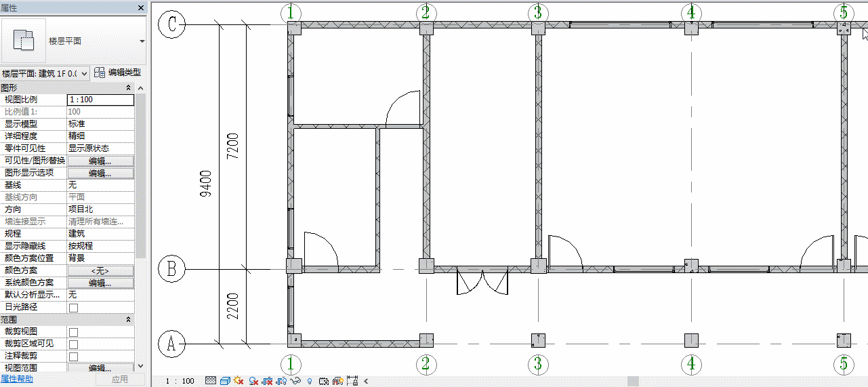Click the view scale 1 : 100 in status bar
868x387 pixels.
click(180, 381)
